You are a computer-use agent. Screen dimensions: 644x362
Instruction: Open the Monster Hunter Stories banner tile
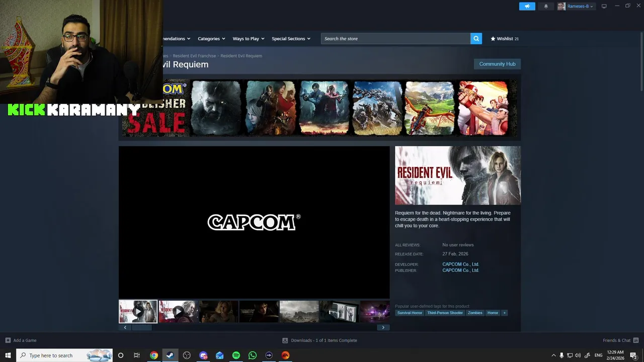tap(430, 108)
